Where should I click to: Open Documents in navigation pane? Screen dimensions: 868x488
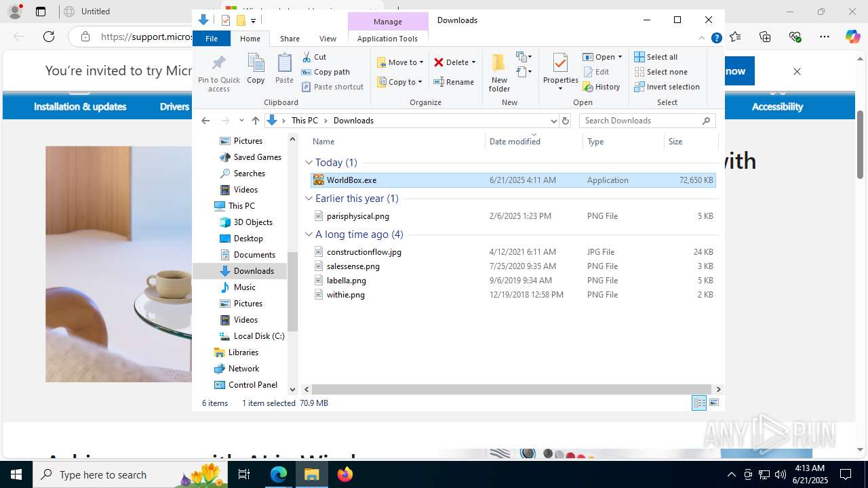[248, 255]
